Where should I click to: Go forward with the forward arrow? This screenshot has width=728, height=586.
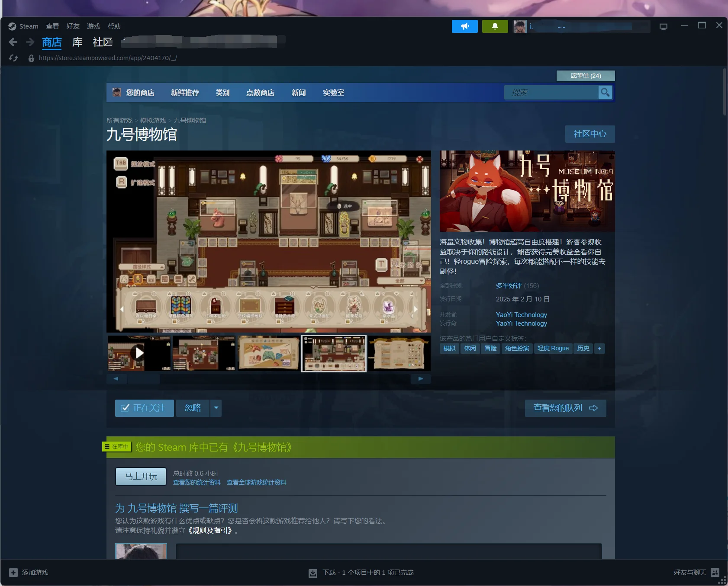pos(30,42)
